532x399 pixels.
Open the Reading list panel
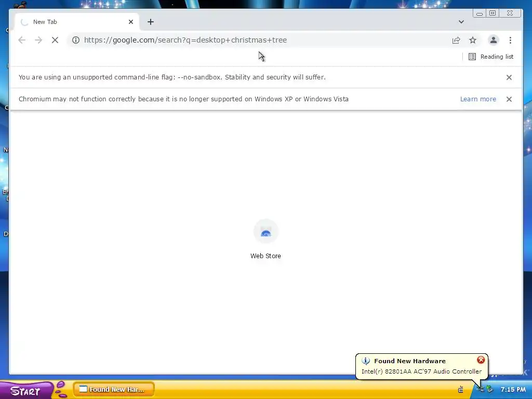[491, 57]
